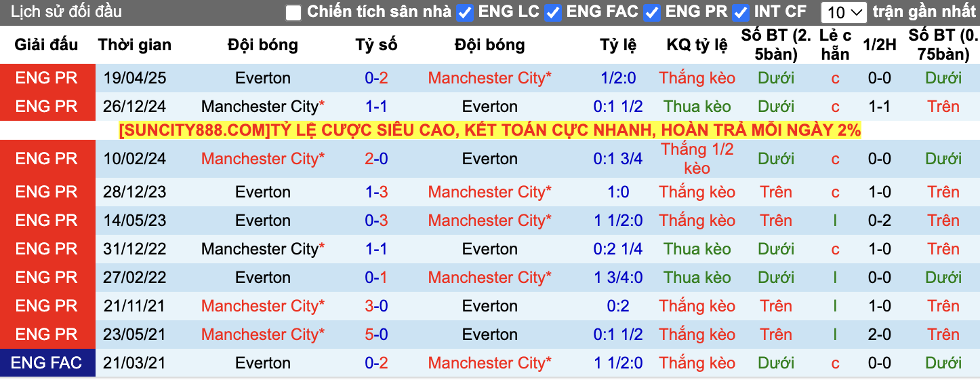Enable the Chiến tích sân nhà checkbox
Image resolution: width=980 pixels, height=380 pixels.
pyautogui.click(x=293, y=12)
